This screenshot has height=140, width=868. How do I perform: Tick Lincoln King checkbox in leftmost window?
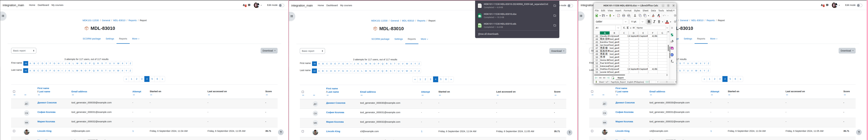[14, 131]
